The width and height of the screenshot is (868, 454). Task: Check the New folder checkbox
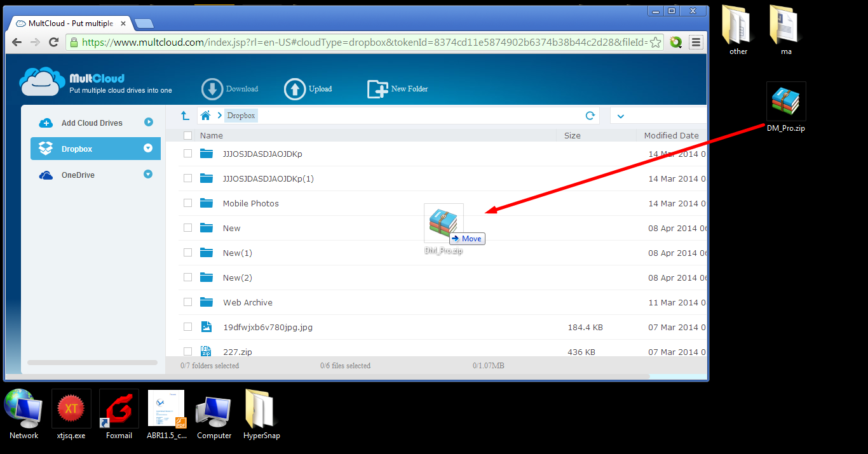187,228
